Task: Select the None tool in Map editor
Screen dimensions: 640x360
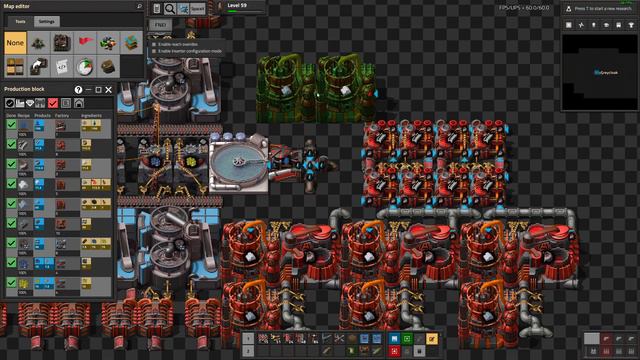Action: (16, 43)
